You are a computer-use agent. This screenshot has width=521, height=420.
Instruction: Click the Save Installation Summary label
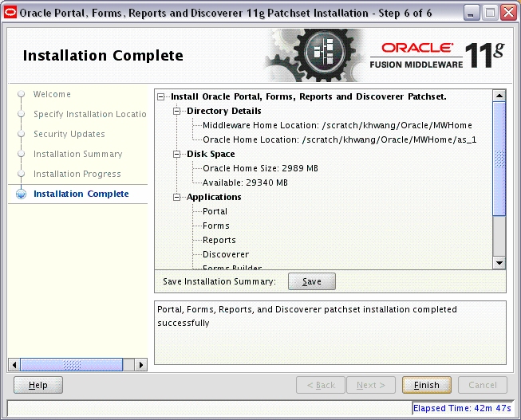(219, 281)
